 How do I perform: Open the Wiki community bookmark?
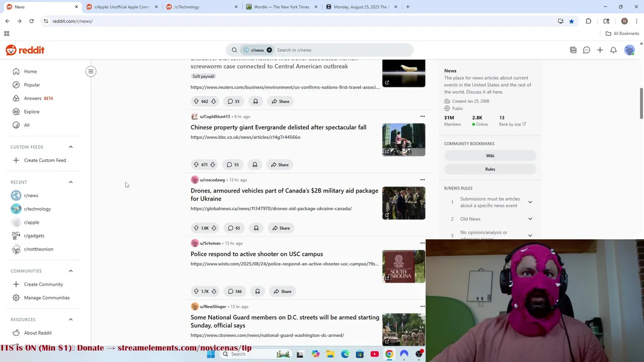pos(490,156)
